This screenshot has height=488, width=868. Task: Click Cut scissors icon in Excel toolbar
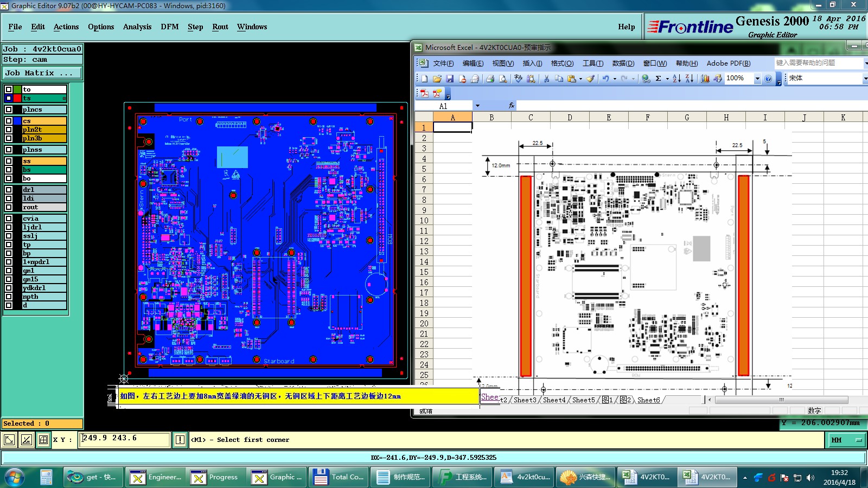click(546, 79)
